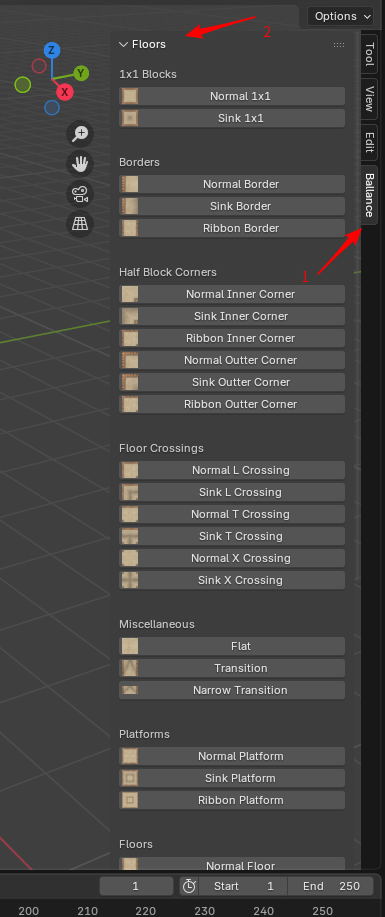Click the Floors panel drag grip dots
The width and height of the screenshot is (385, 917).
point(339,44)
